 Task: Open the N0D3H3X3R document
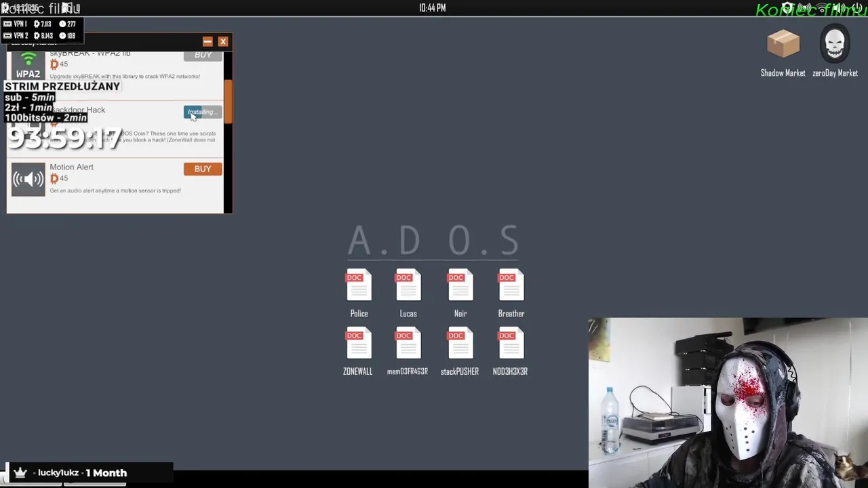(x=511, y=343)
